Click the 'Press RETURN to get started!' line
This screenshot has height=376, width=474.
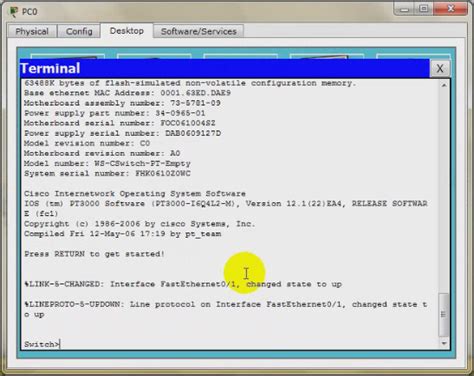pos(94,254)
